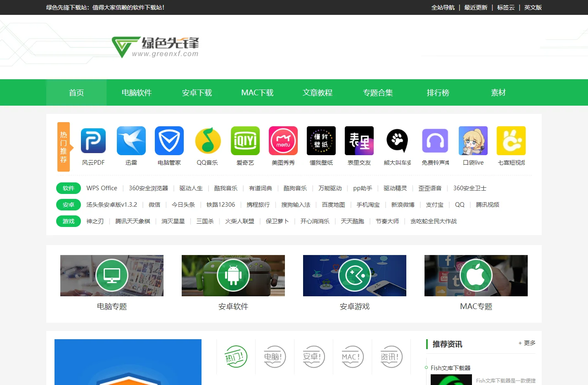Open the 电脑管家 shield icon
The width and height of the screenshot is (588, 385).
(169, 141)
